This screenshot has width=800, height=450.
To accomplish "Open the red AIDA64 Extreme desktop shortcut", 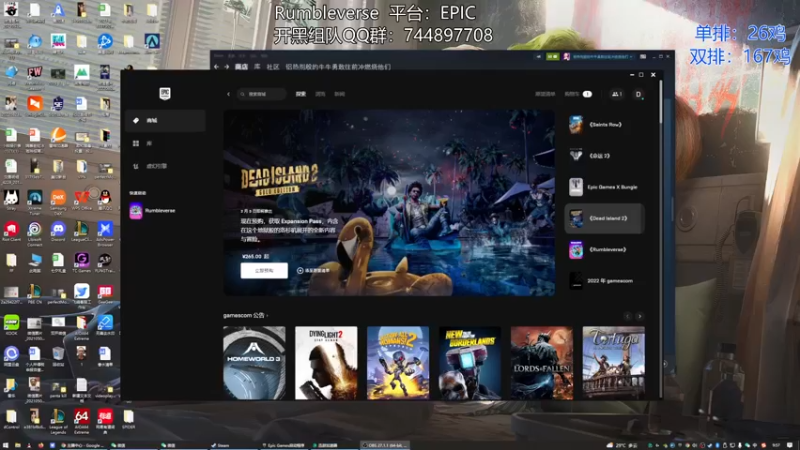I will click(x=82, y=421).
